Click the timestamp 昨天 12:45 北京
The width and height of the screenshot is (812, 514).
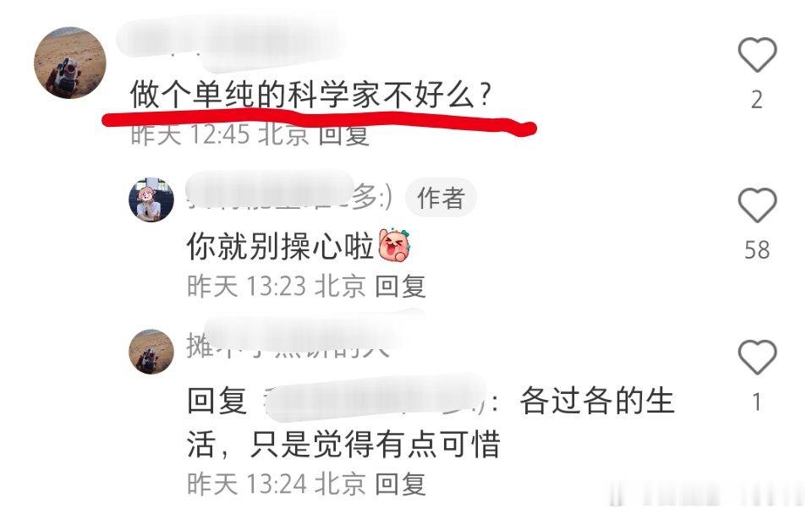[x=220, y=134]
